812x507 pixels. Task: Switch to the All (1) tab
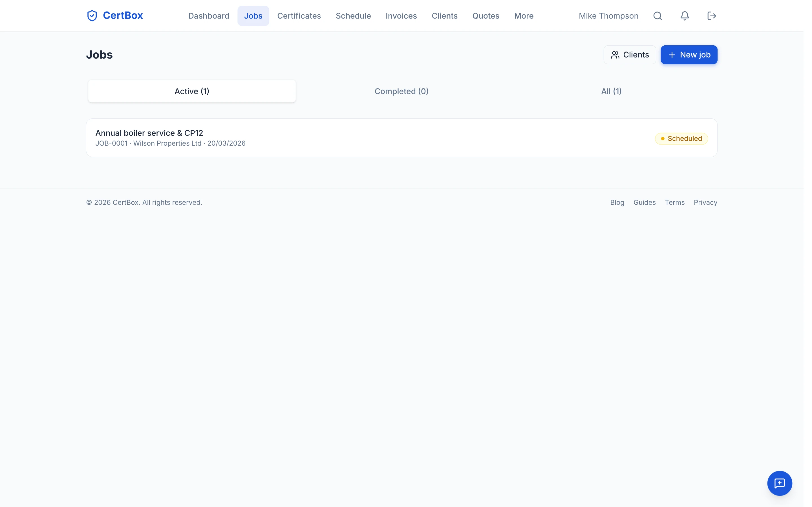(x=611, y=91)
